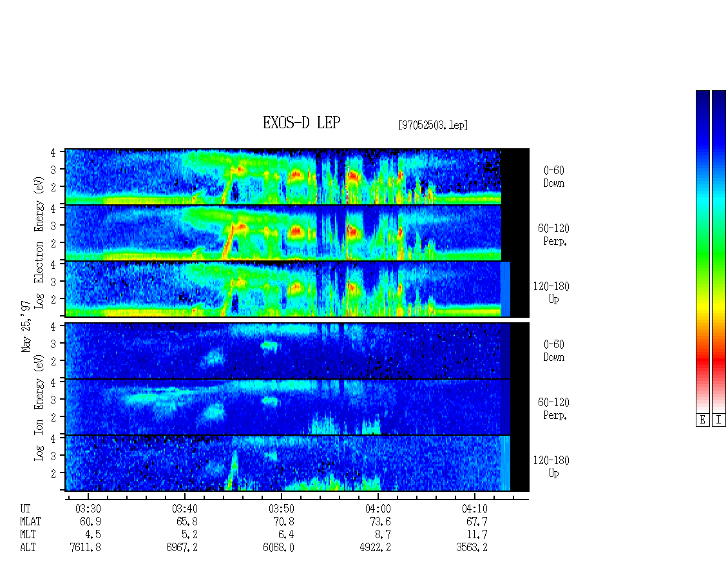Click the ALT value 6967.2

click(182, 548)
